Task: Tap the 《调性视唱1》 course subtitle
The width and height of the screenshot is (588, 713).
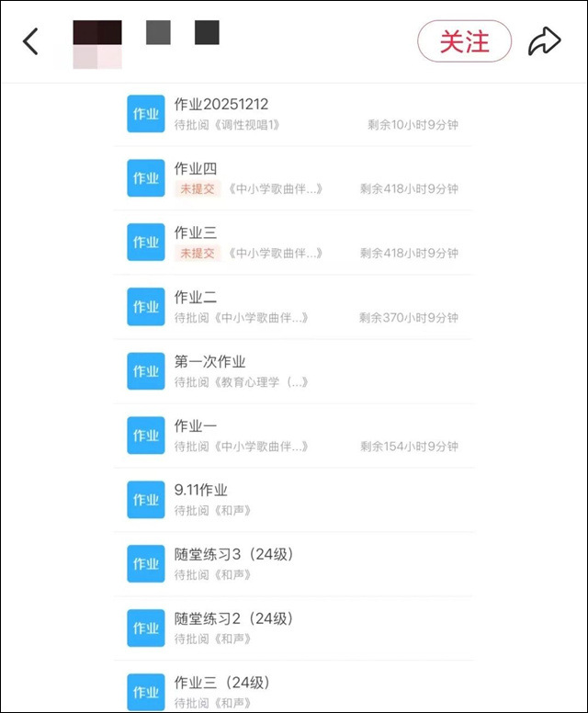Action: tap(246, 125)
